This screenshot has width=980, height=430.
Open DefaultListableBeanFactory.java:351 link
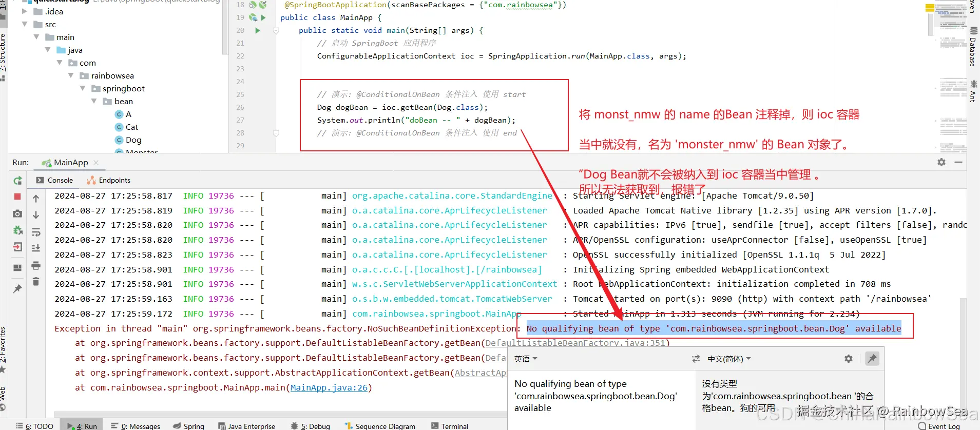click(x=575, y=343)
